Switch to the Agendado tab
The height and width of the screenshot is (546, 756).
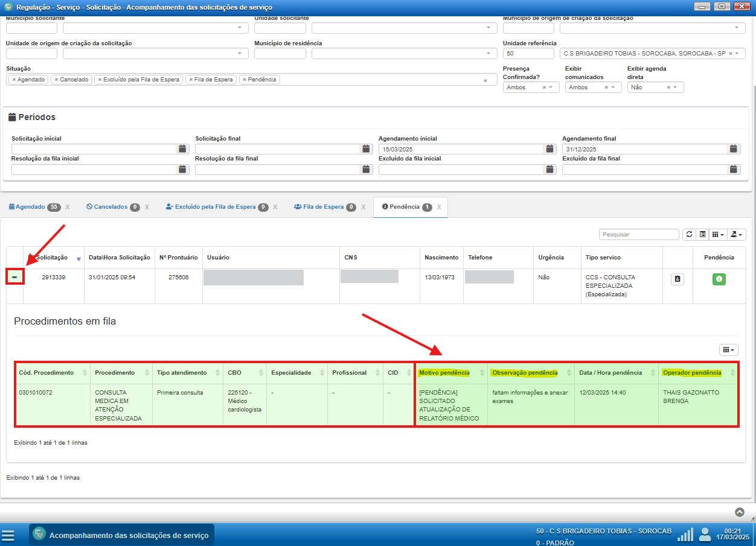(30, 207)
